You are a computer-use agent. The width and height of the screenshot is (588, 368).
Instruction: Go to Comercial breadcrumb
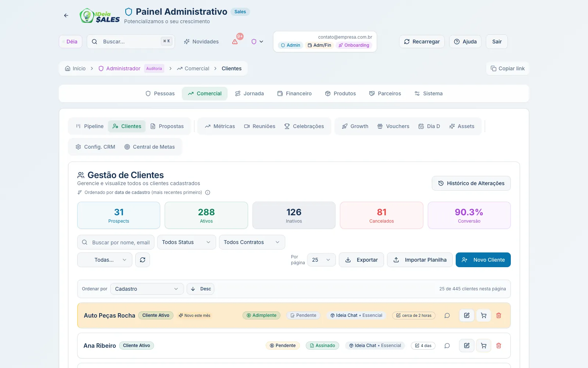[193, 68]
